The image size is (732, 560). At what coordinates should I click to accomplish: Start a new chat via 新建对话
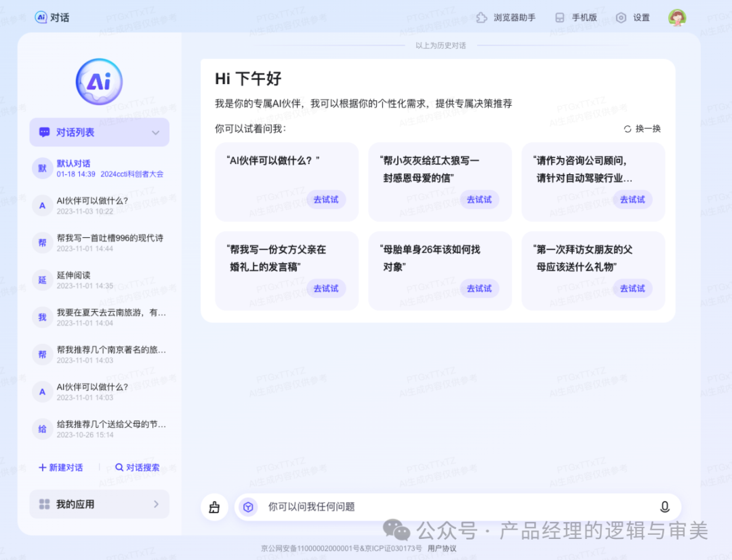click(x=60, y=467)
